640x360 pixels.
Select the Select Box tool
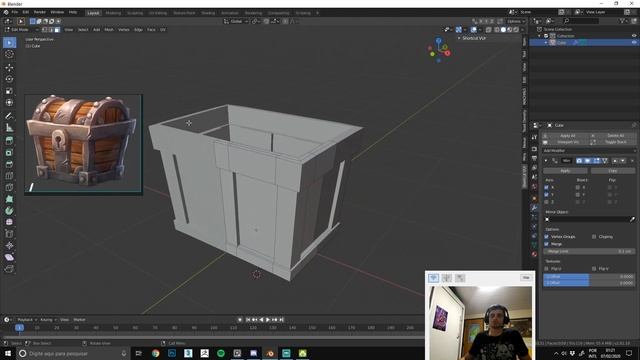click(x=9, y=42)
